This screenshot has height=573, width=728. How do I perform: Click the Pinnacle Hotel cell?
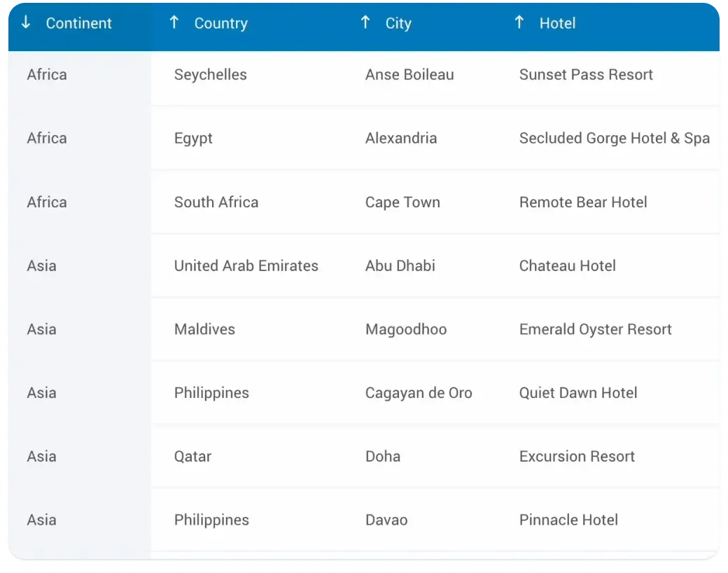tap(568, 520)
